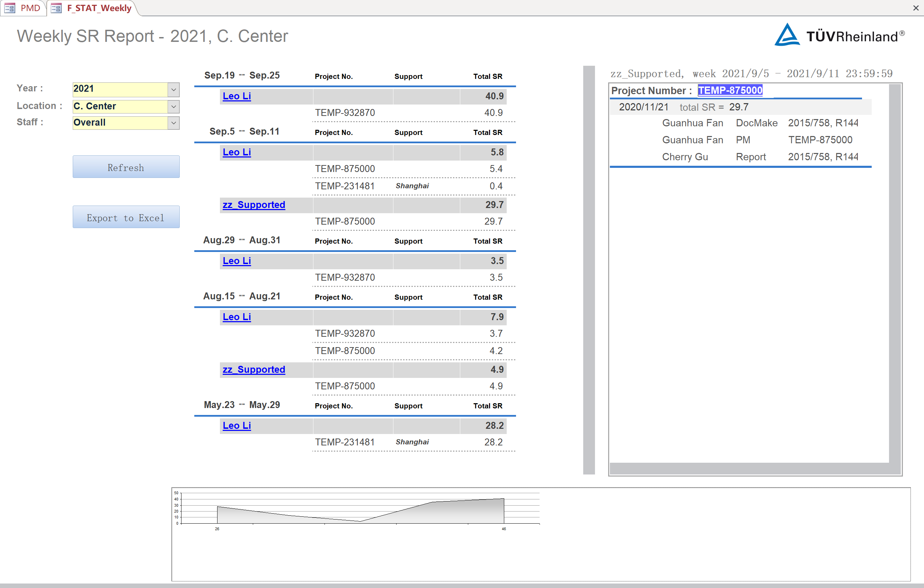Click the F_STAT_Weekly tab form icon
The width and height of the screenshot is (924, 588).
click(x=56, y=8)
